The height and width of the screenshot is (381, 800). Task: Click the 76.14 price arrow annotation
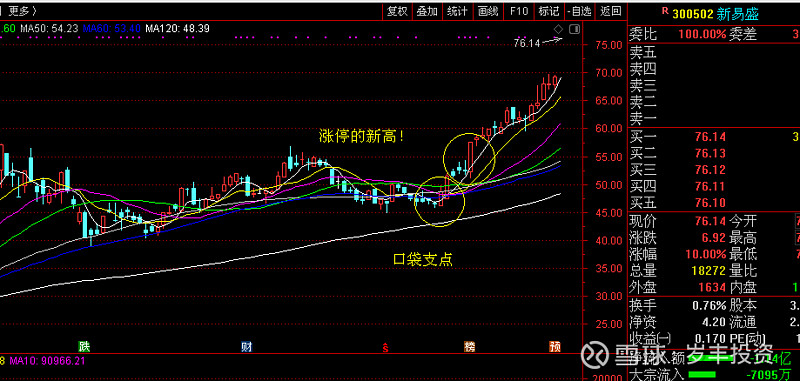[538, 42]
